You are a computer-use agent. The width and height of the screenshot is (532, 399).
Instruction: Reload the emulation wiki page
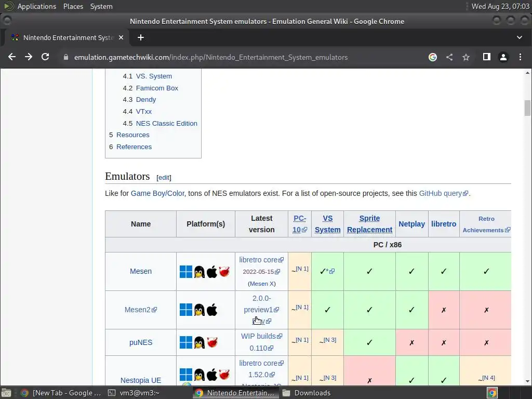coord(45,57)
